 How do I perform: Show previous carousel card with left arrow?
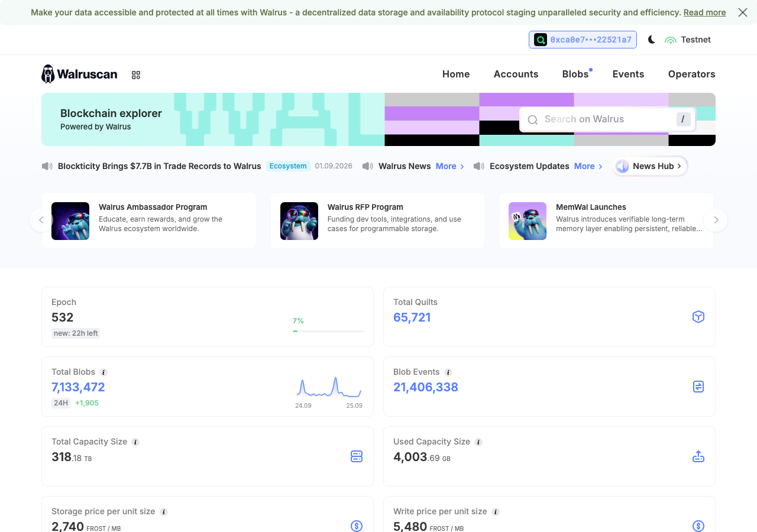point(41,220)
